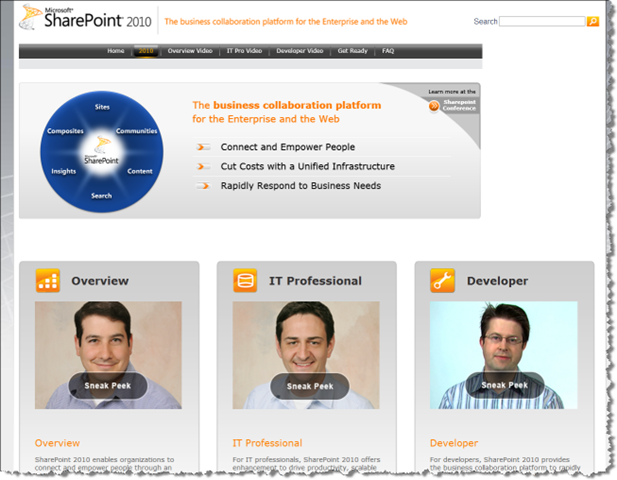Click the IT Professional card heading
617x480 pixels.
(315, 281)
